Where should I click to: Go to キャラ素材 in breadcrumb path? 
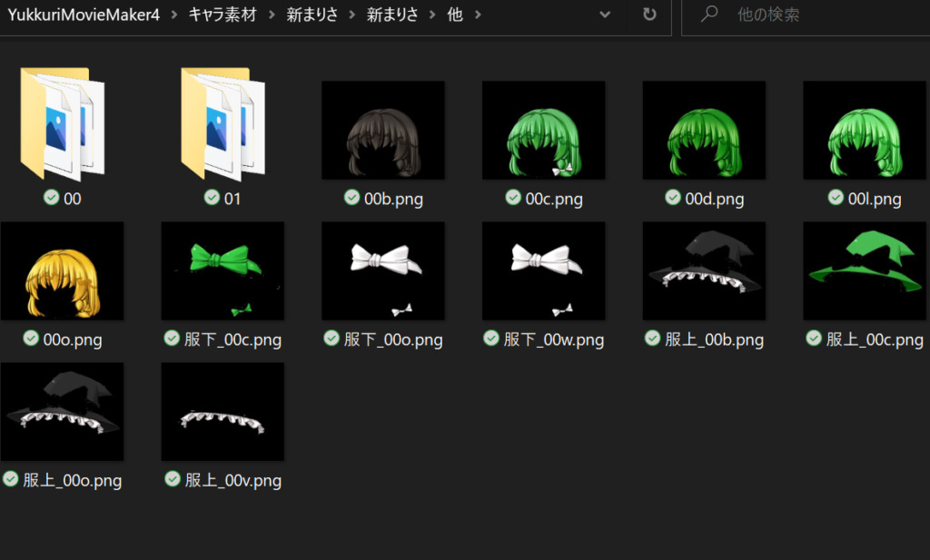(223, 15)
